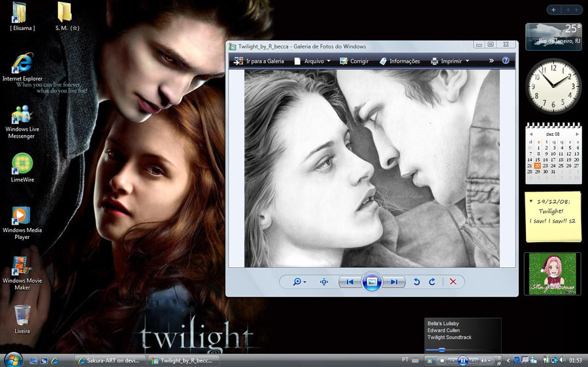
Task: Launch LimeWire from the desktop
Action: [x=22, y=168]
